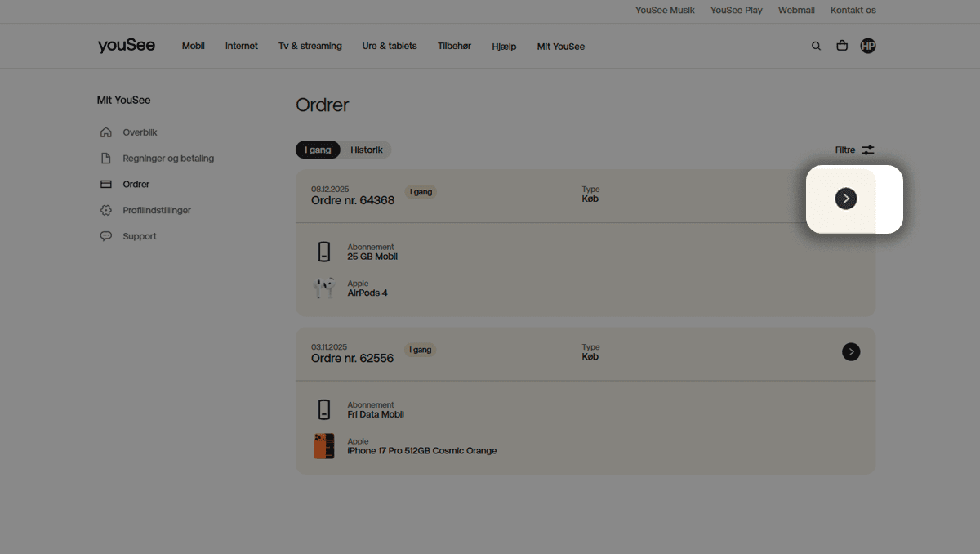Switch to the I gang orders toggle
This screenshot has height=554, width=980.
318,150
